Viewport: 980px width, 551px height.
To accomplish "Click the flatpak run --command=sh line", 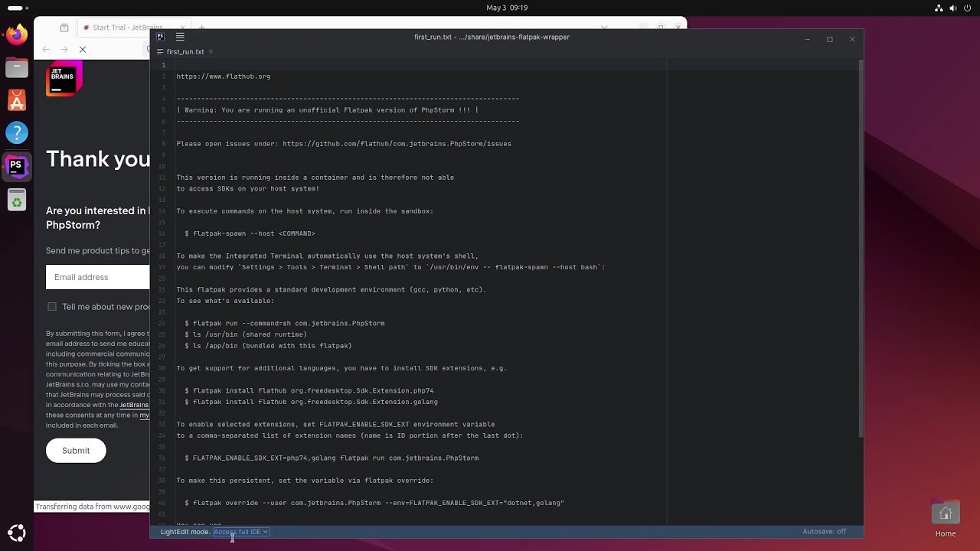I will (x=285, y=324).
